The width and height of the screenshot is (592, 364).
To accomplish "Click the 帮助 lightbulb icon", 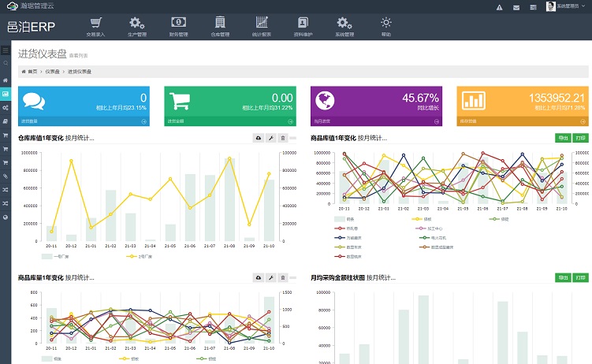I will (385, 23).
